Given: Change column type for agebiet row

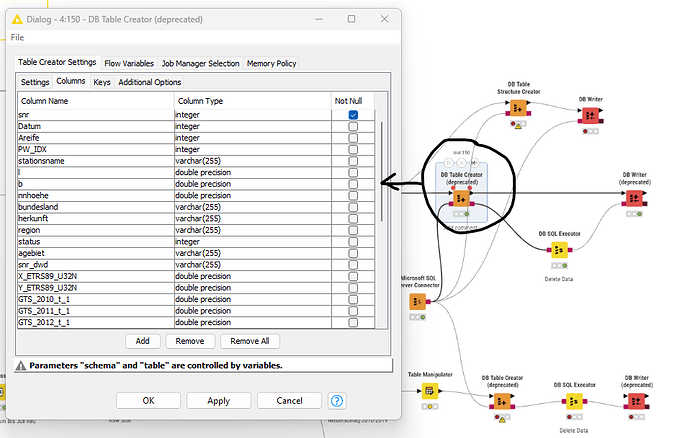Looking at the screenshot, I should [253, 253].
